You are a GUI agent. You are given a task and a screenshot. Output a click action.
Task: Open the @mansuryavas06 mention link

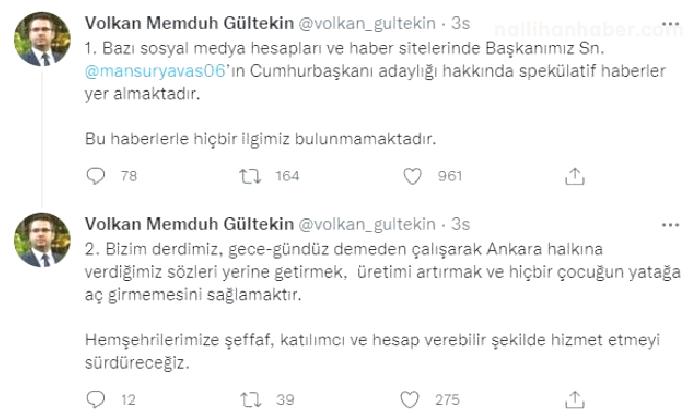coord(155,71)
